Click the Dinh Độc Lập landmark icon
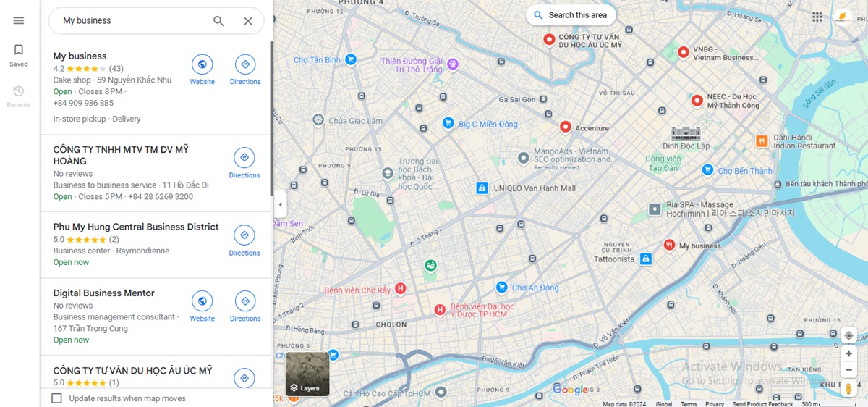868x407 pixels. [686, 133]
